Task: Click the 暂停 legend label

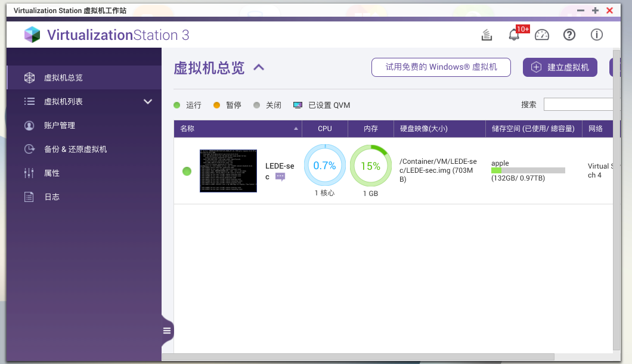Action: [x=234, y=105]
